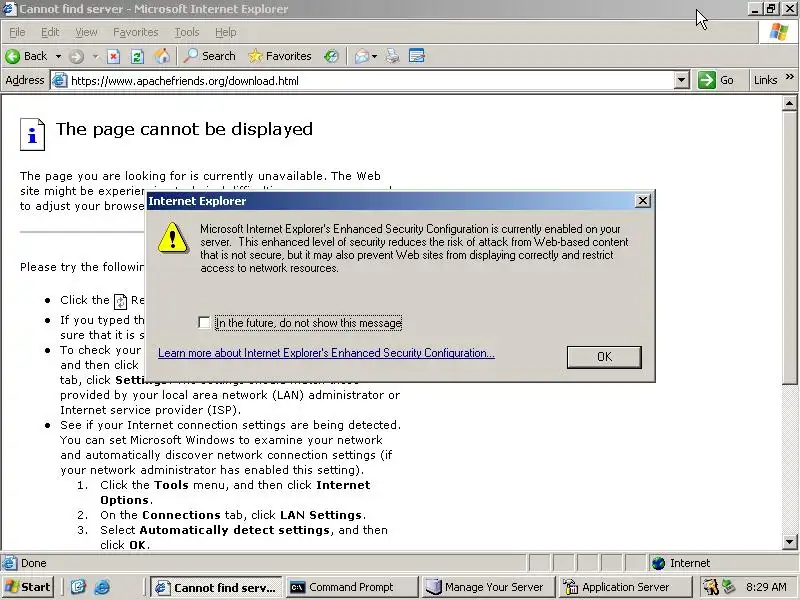
Task: Click the vertical scrollbar up arrow
Action: coord(789,104)
